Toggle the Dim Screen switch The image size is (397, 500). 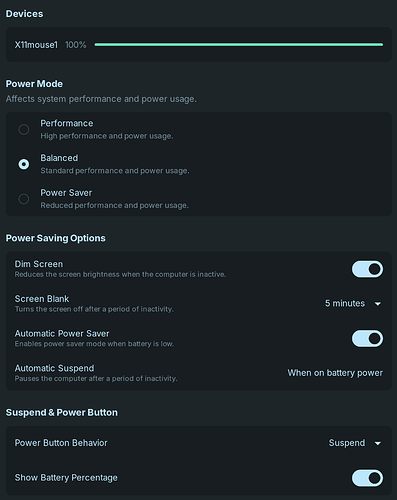pyautogui.click(x=367, y=269)
